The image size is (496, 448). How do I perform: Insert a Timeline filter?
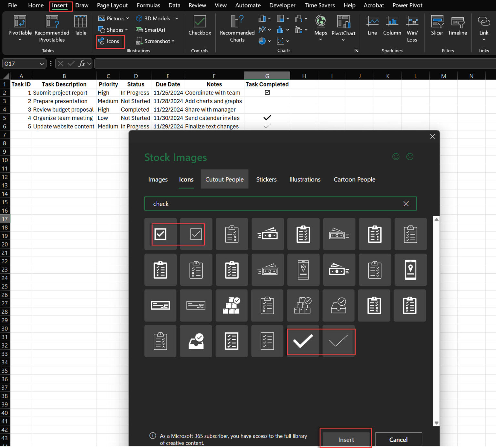pos(457,26)
